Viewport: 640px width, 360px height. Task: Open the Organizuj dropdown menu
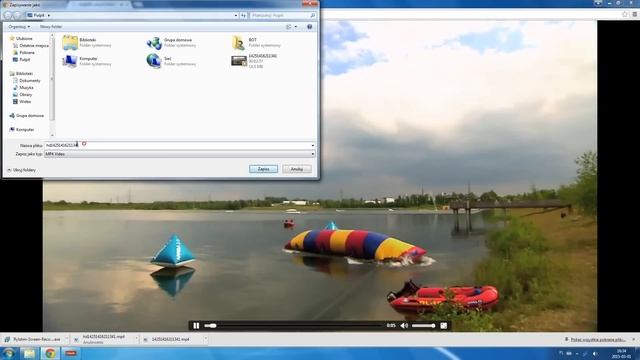19,27
